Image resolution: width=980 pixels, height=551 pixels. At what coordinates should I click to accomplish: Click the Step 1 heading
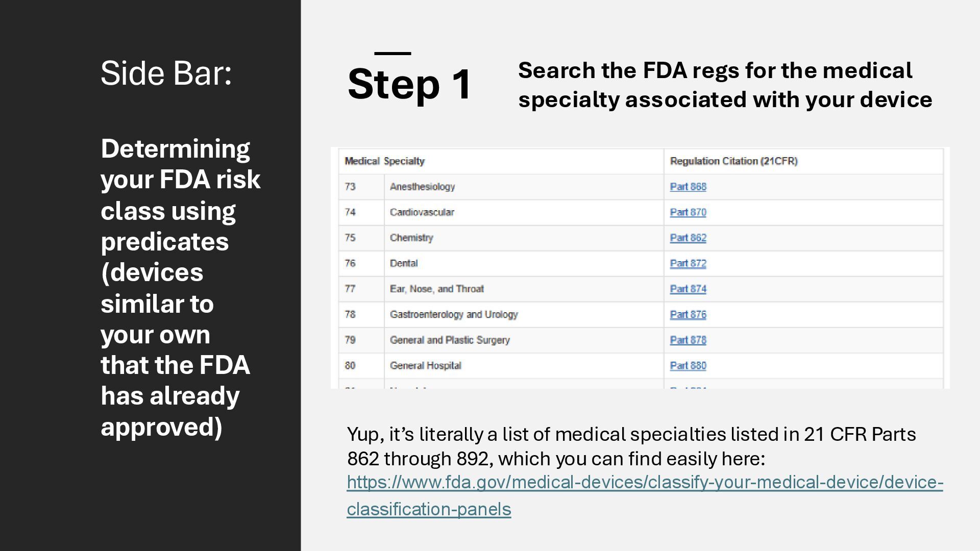point(409,84)
